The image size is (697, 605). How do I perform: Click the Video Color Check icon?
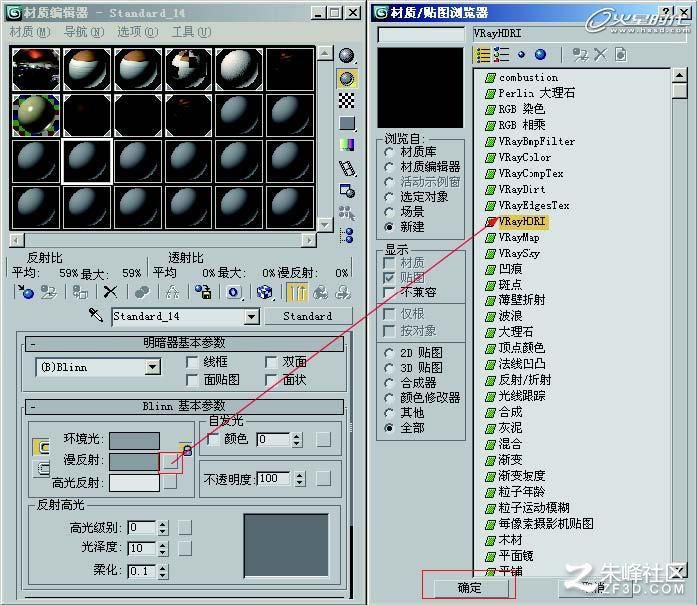[x=346, y=145]
